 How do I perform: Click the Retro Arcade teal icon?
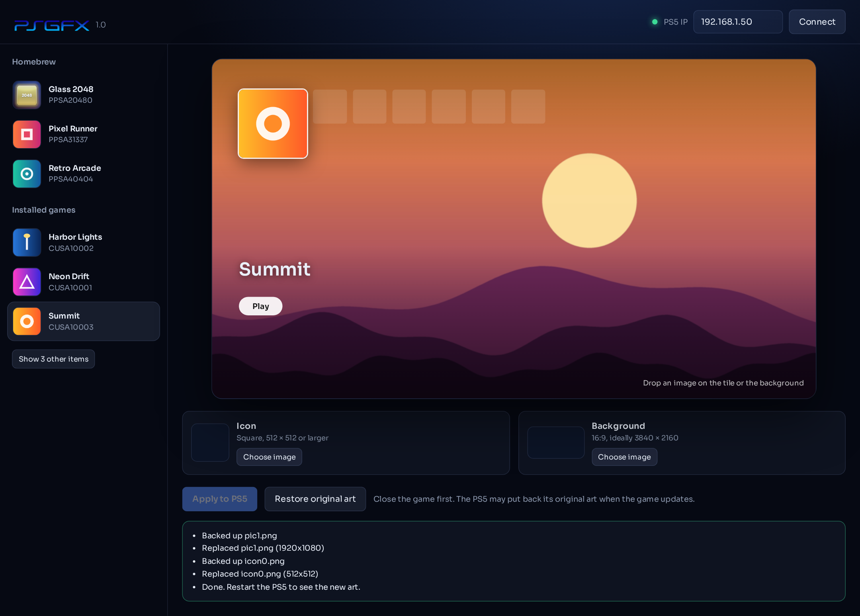(x=27, y=174)
